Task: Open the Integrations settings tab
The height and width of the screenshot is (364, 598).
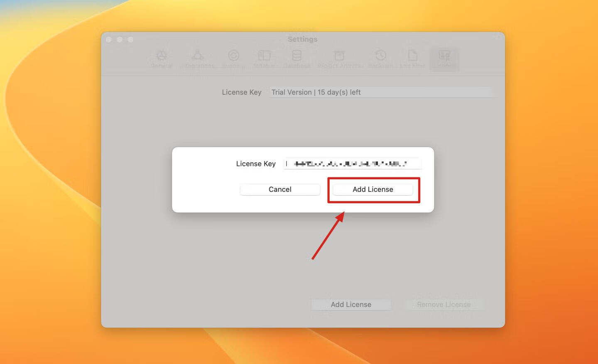Action: (198, 59)
